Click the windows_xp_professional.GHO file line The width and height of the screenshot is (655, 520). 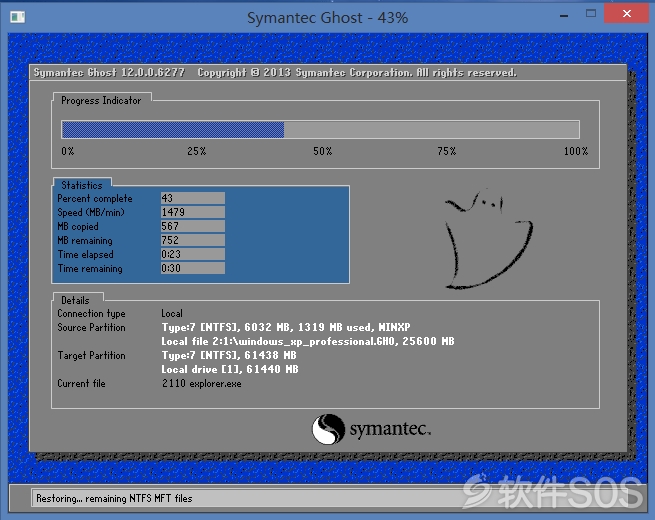308,342
